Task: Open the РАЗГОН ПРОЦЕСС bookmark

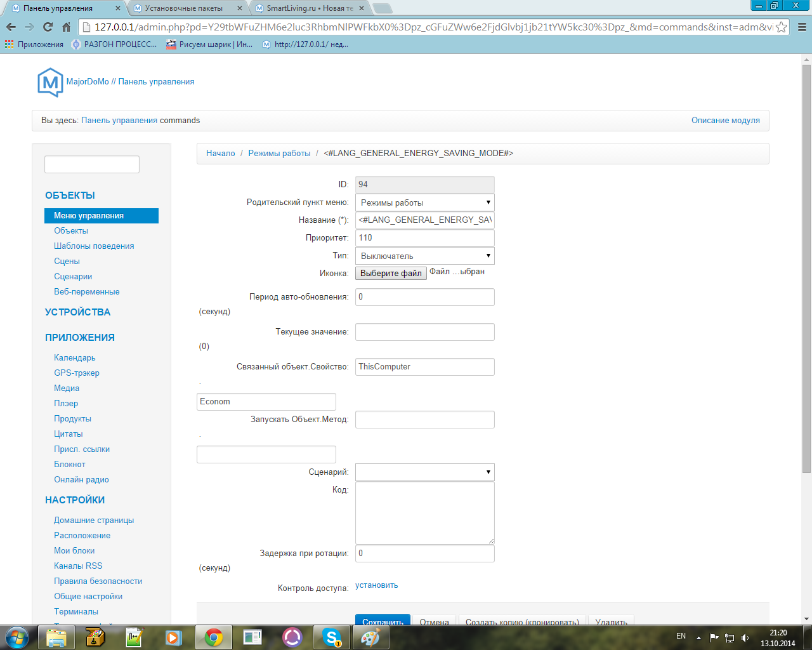Action: pyautogui.click(x=114, y=44)
